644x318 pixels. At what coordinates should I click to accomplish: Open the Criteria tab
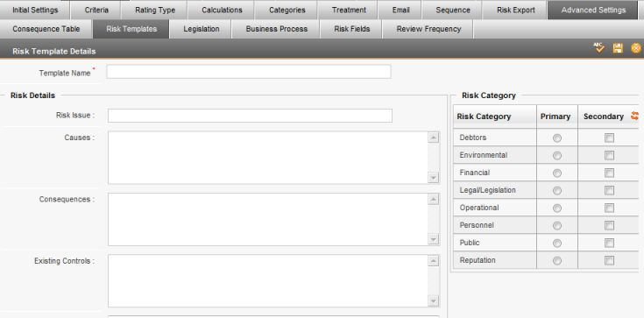96,10
